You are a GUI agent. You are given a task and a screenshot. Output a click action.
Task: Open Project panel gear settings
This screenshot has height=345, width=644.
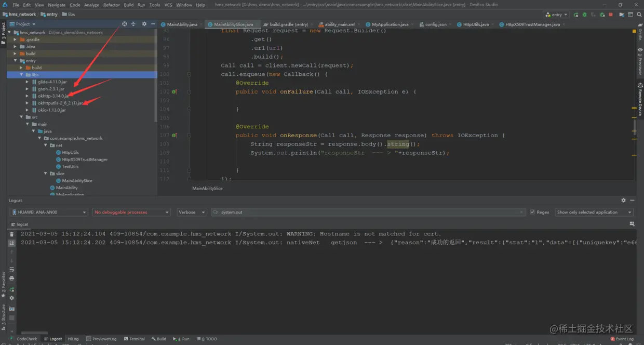point(144,24)
